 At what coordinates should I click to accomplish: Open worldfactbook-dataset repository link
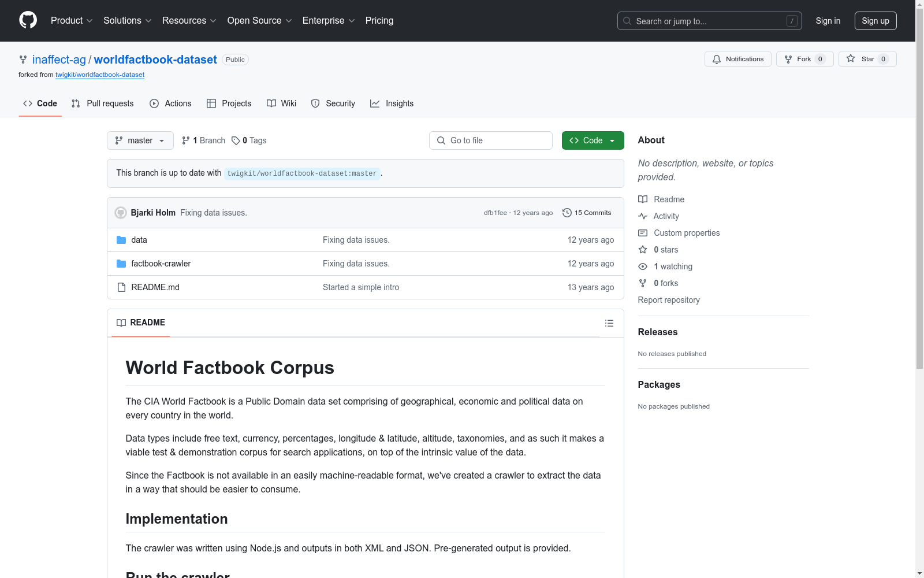(x=155, y=60)
